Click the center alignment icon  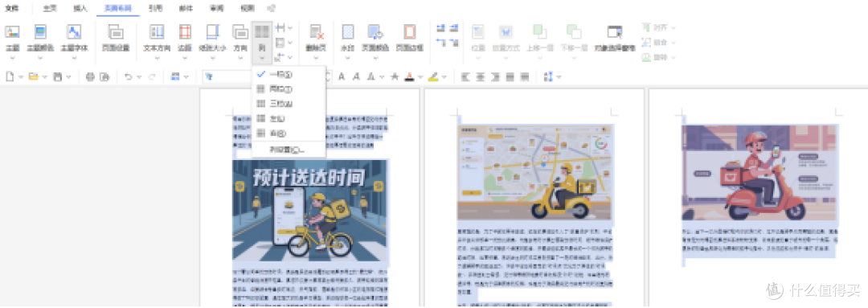tap(481, 76)
